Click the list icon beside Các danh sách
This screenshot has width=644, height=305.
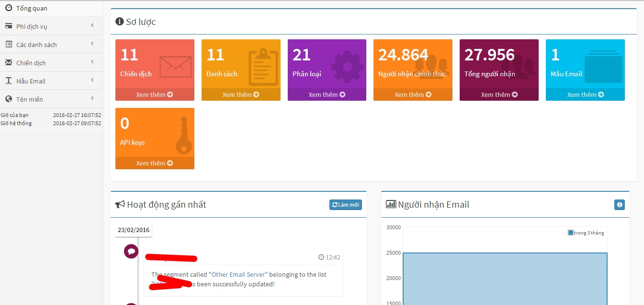coord(9,44)
